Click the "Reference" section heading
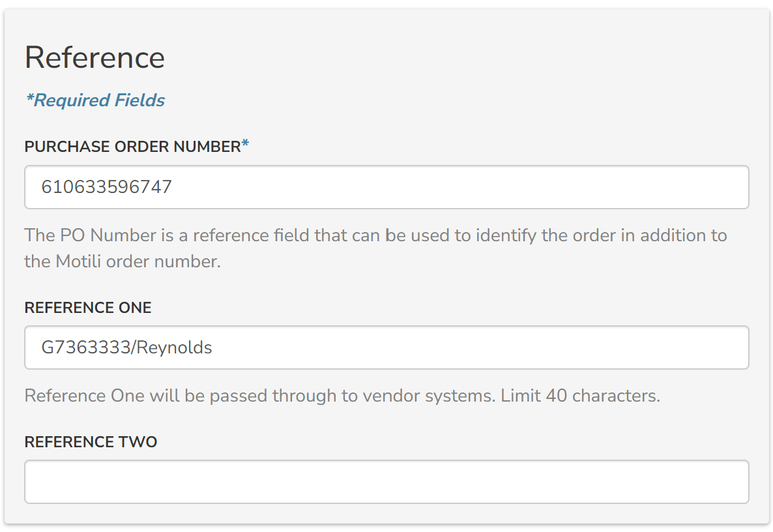 (95, 57)
